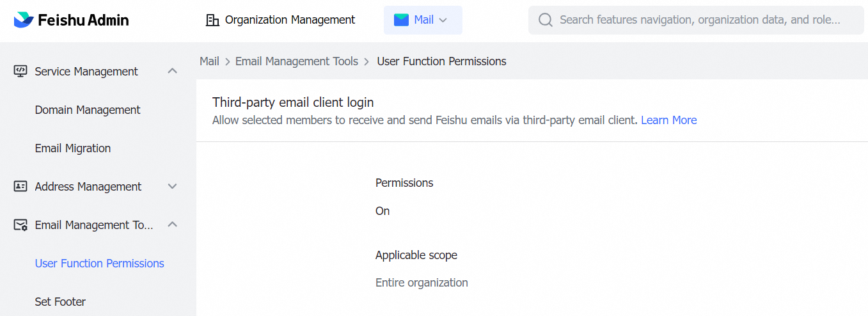Click the Email Management Tools envelope-gear icon
The height and width of the screenshot is (316, 868).
tap(20, 225)
